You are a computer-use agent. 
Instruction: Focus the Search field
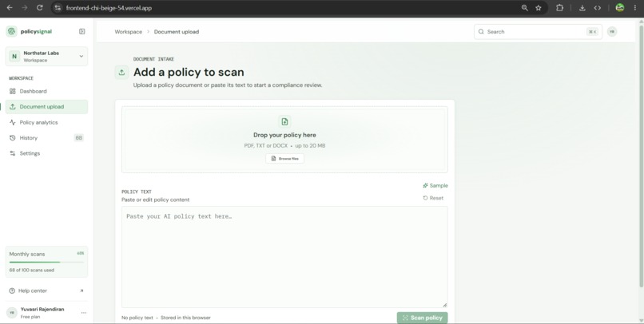click(x=538, y=32)
